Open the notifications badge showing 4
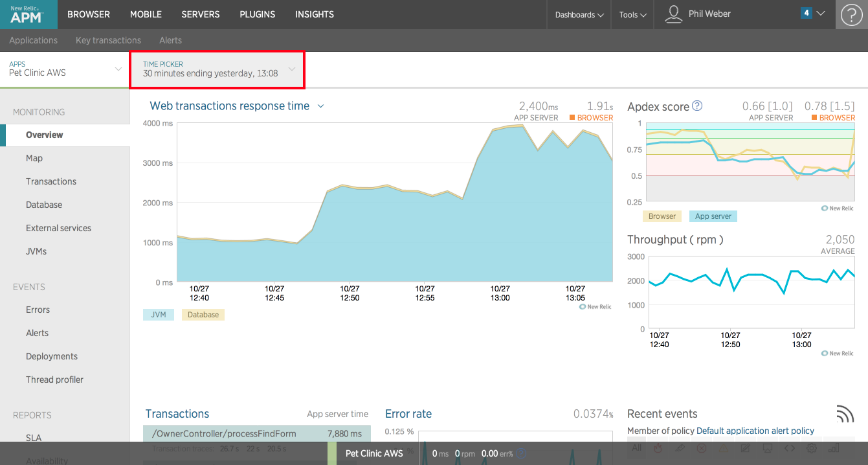868x465 pixels. coord(806,13)
